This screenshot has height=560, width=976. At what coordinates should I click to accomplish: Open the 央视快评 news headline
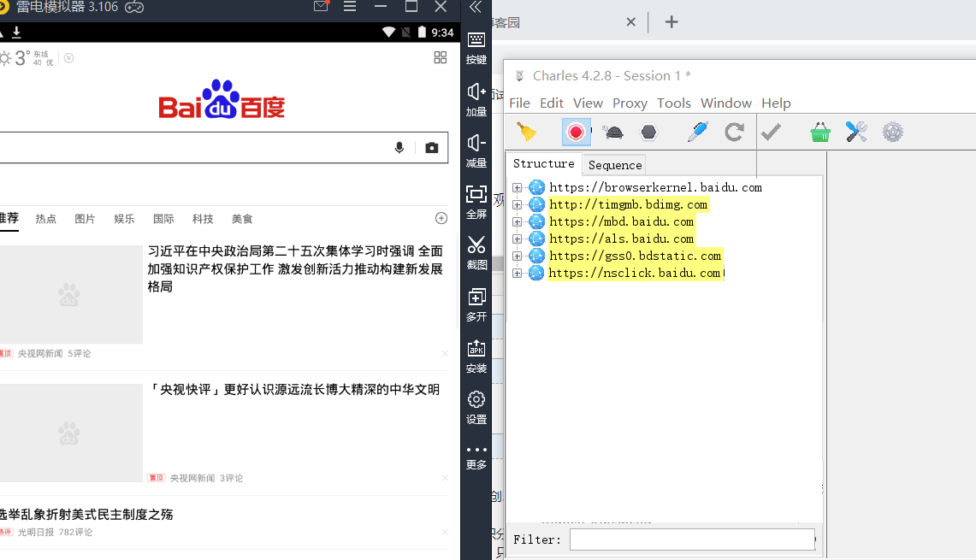click(293, 390)
